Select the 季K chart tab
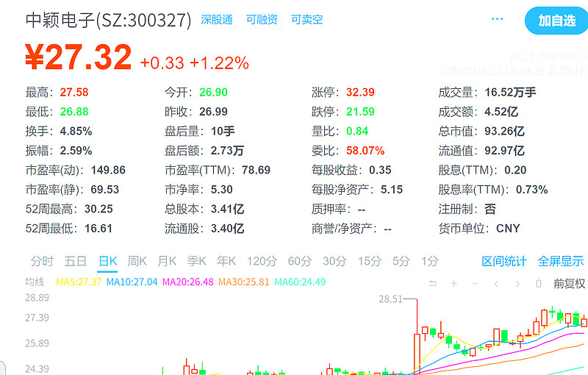The height and width of the screenshot is (375, 588). 196,261
